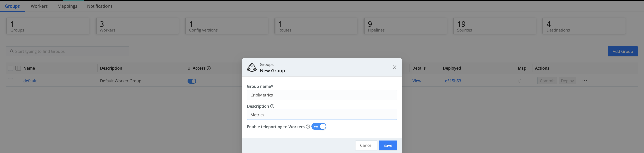644x153 pixels.
Task: Click the Name column header
Action: point(29,68)
